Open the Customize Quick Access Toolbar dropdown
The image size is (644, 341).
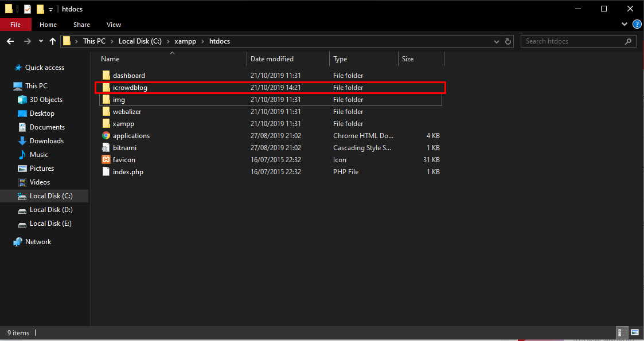[x=50, y=9]
